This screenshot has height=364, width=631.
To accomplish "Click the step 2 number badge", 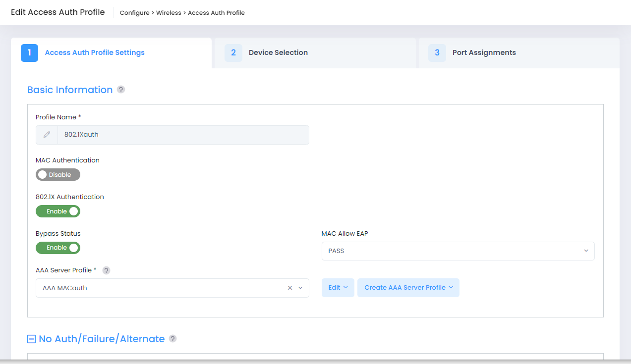I will point(233,52).
